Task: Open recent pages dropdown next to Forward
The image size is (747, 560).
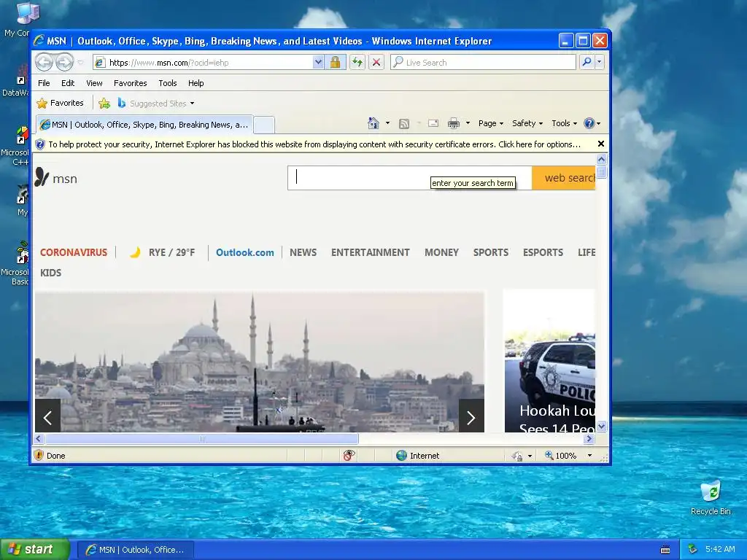Action: 80,63
